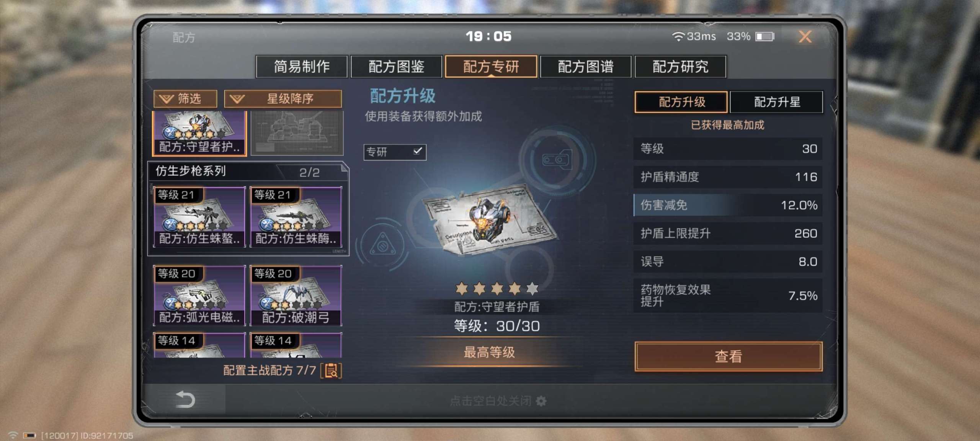This screenshot has width=980, height=441.
Task: Click the orange X close icon
Action: [805, 36]
